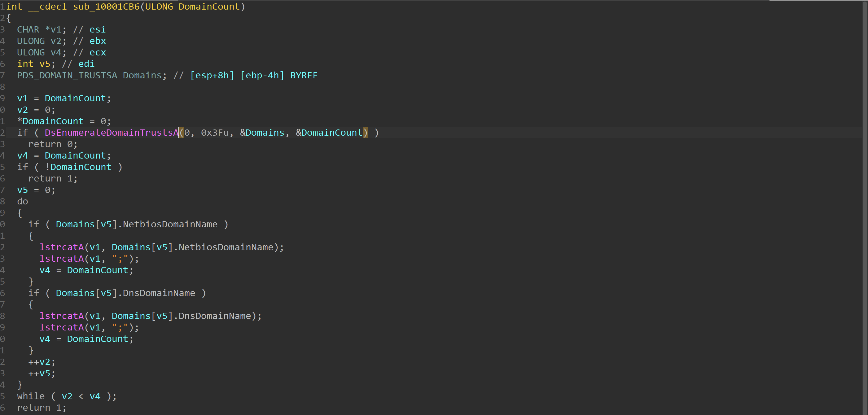The image size is (868, 415).
Task: Click the v1 = DomainCount assignment
Action: coord(64,98)
